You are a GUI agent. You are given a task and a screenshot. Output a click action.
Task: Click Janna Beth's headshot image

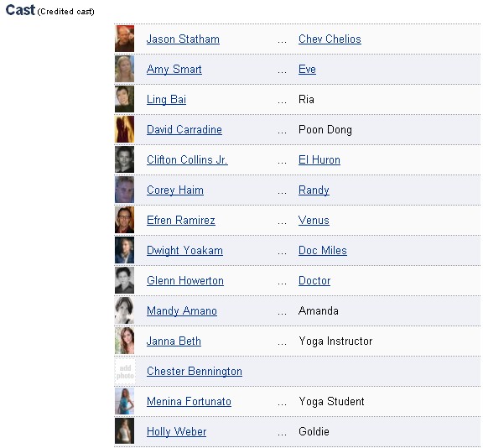click(x=124, y=341)
